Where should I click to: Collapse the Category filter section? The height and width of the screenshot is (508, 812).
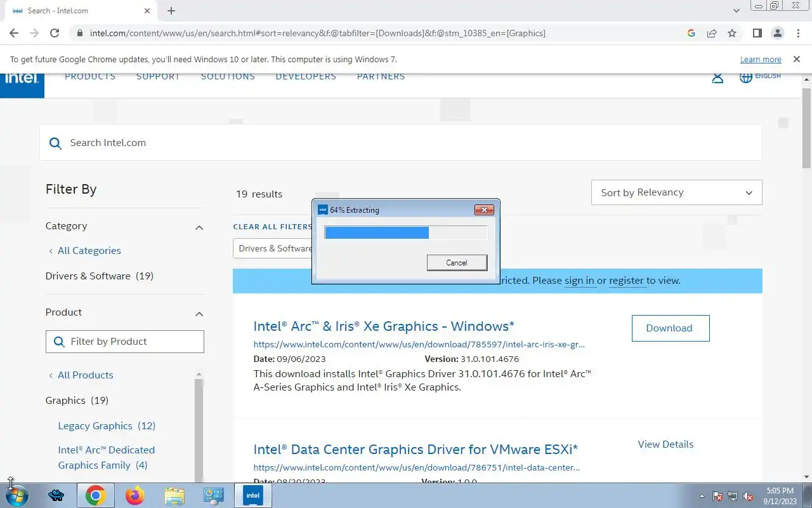(199, 227)
